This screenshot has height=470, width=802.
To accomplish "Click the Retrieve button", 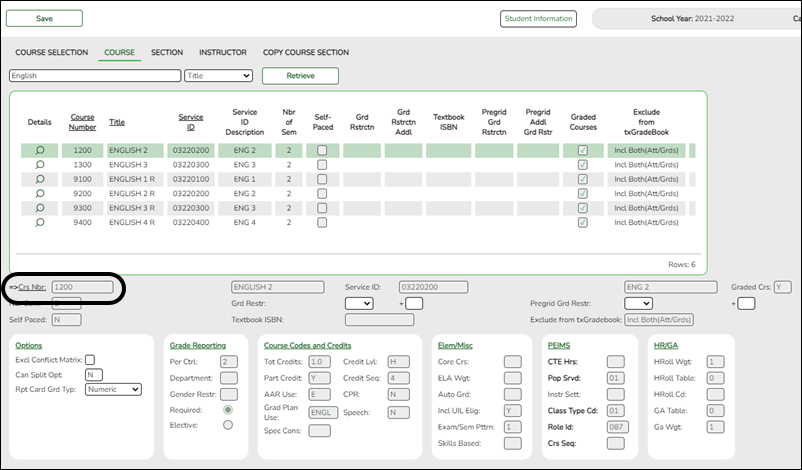I will [x=300, y=76].
